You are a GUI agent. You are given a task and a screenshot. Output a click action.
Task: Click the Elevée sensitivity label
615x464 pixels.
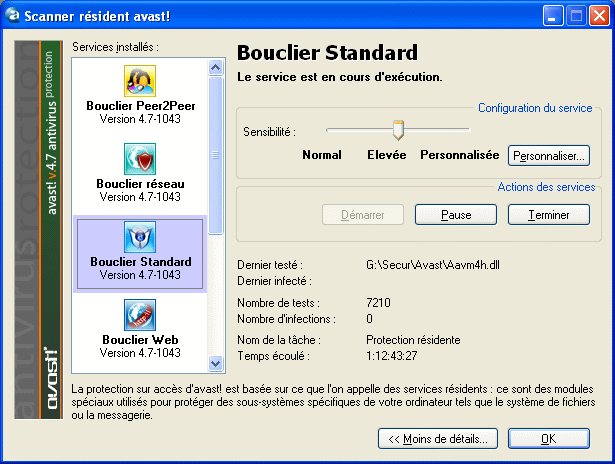point(387,155)
